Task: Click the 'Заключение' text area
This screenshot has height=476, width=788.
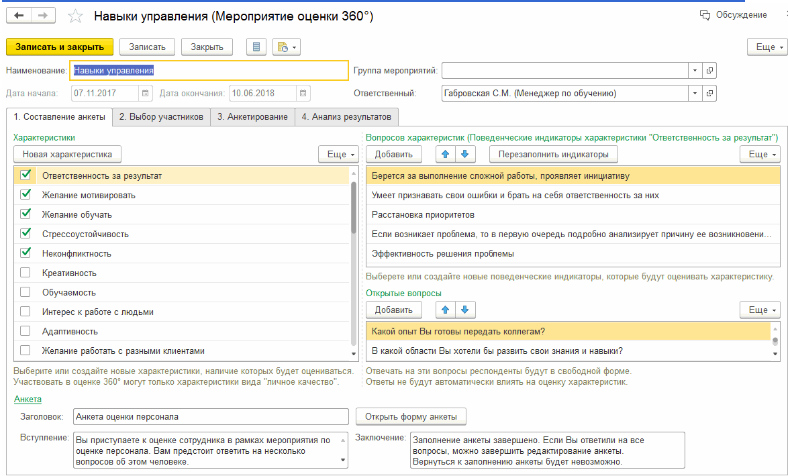Action: coord(547,450)
